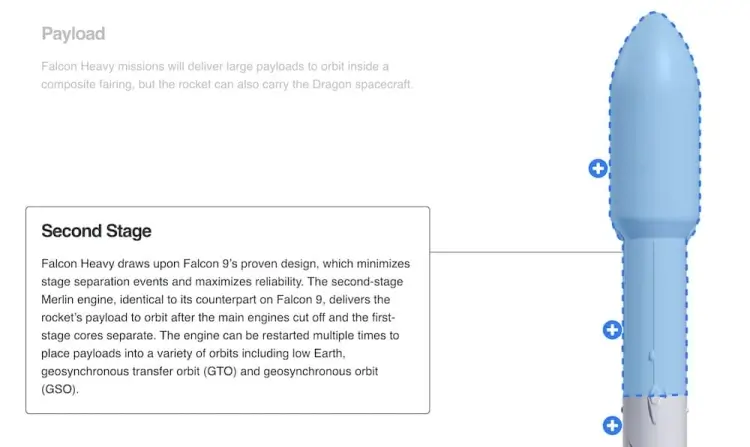Select the faded Payload heading
Screen dimensions: 750x447
(73, 34)
